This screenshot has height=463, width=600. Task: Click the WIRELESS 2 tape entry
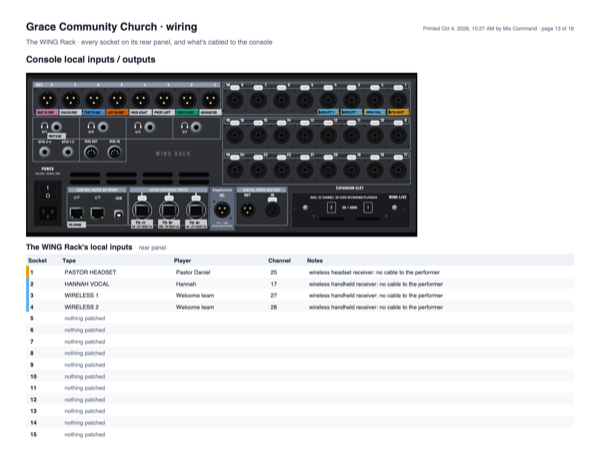pyautogui.click(x=82, y=307)
